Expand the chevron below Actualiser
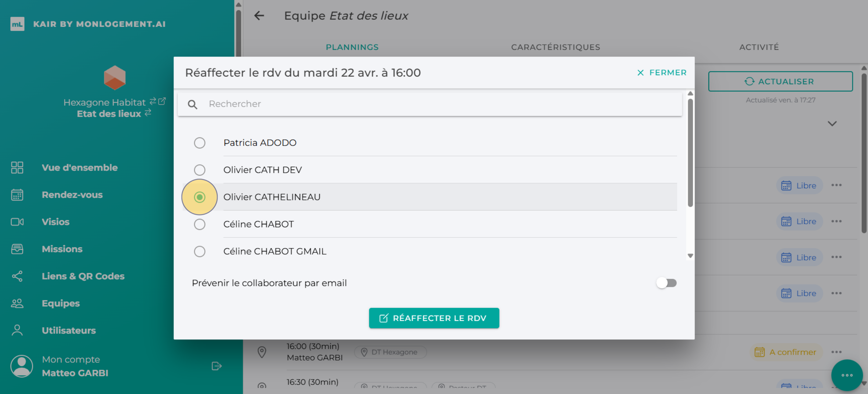Viewport: 868px width, 394px height. pyautogui.click(x=832, y=124)
